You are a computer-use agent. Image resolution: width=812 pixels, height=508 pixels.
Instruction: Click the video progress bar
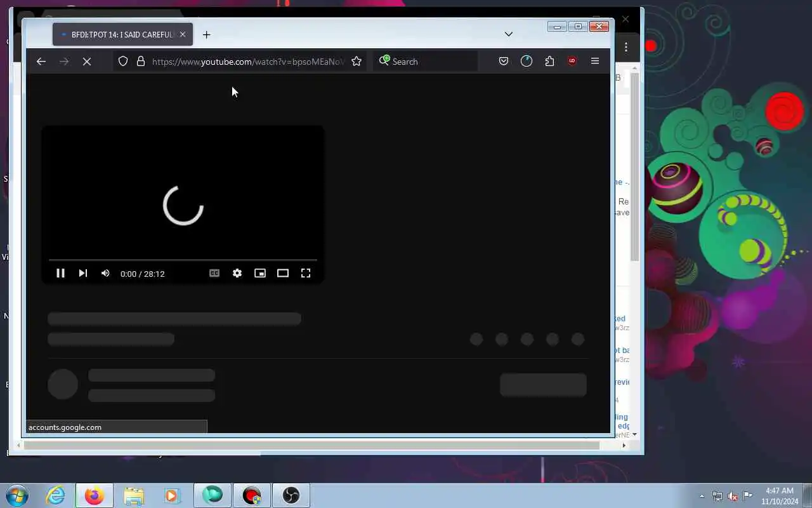[x=183, y=260]
